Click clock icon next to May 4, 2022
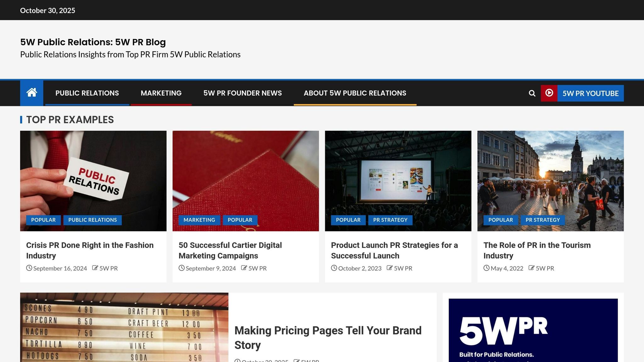The height and width of the screenshot is (362, 644). coord(486,268)
